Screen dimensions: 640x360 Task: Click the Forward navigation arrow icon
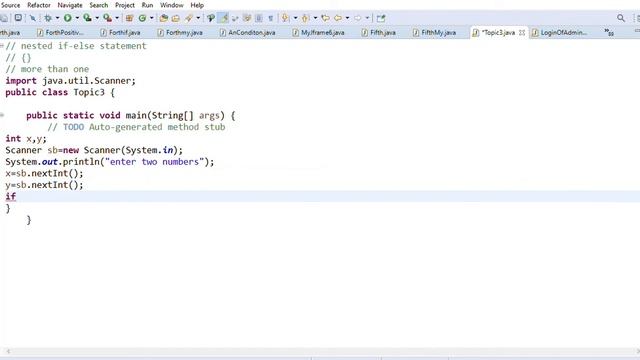click(358, 18)
